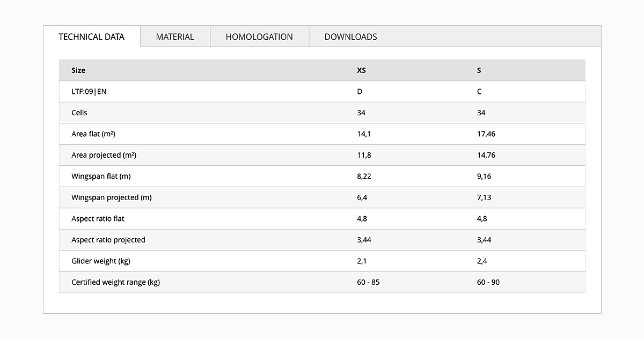
Task: Open the Homologation tab
Action: pyautogui.click(x=259, y=36)
